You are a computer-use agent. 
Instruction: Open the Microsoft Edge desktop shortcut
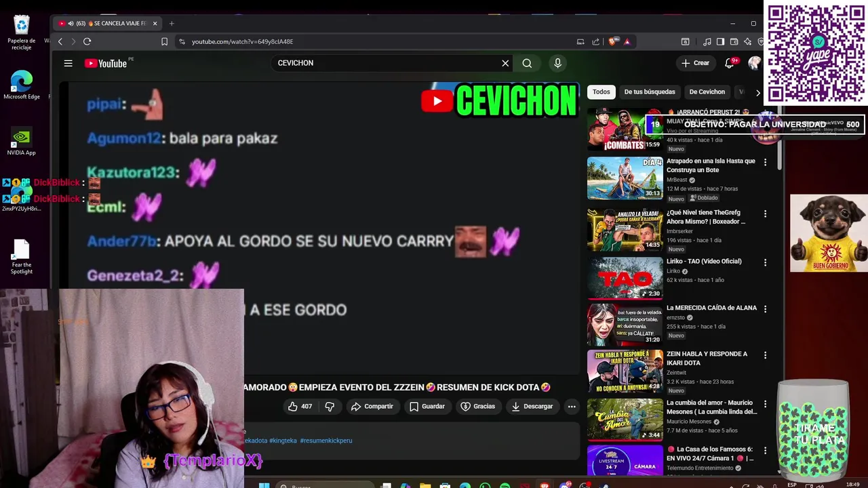click(22, 85)
